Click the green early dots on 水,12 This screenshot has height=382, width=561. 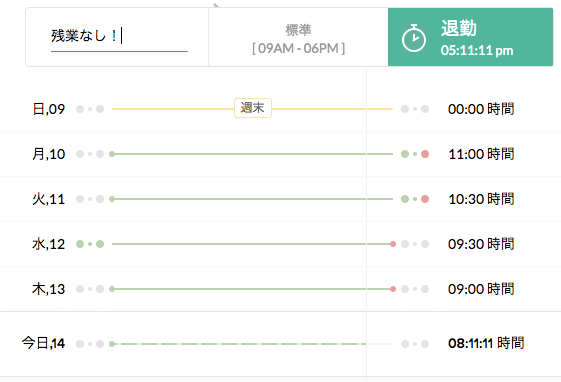coord(90,244)
